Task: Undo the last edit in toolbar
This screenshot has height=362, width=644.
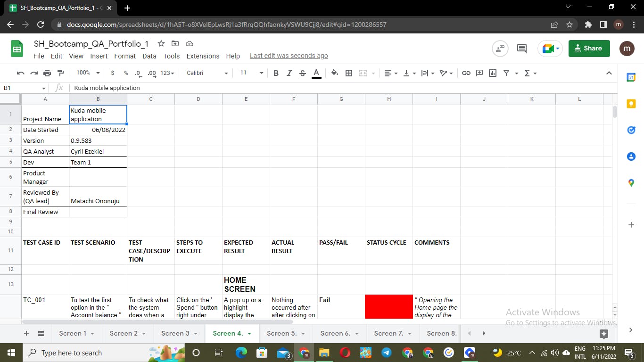Action: pos(20,73)
